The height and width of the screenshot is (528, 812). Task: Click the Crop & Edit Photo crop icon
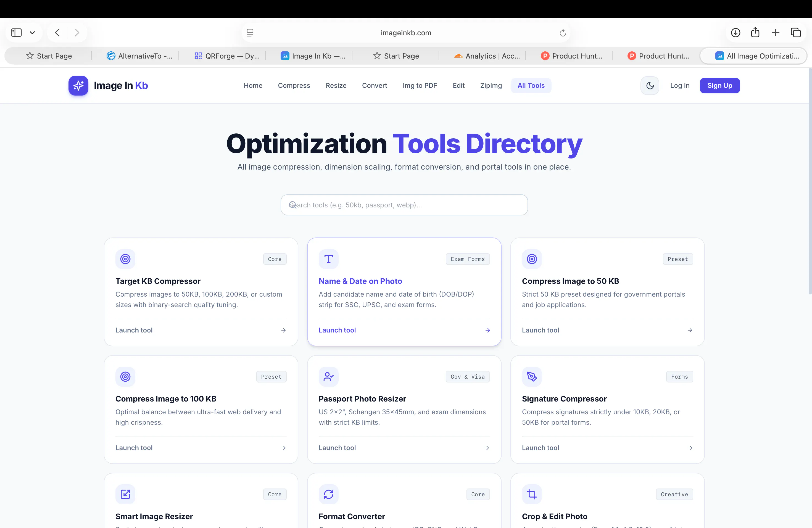[x=532, y=495]
